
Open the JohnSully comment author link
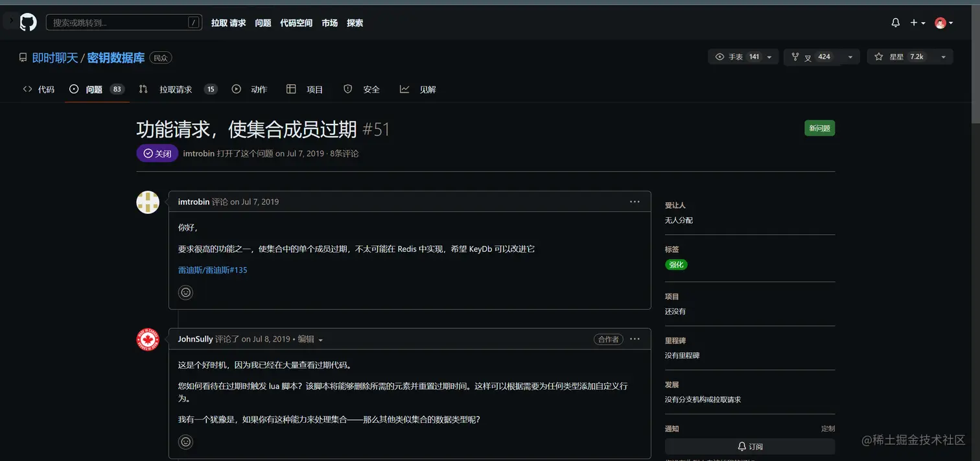click(x=195, y=339)
